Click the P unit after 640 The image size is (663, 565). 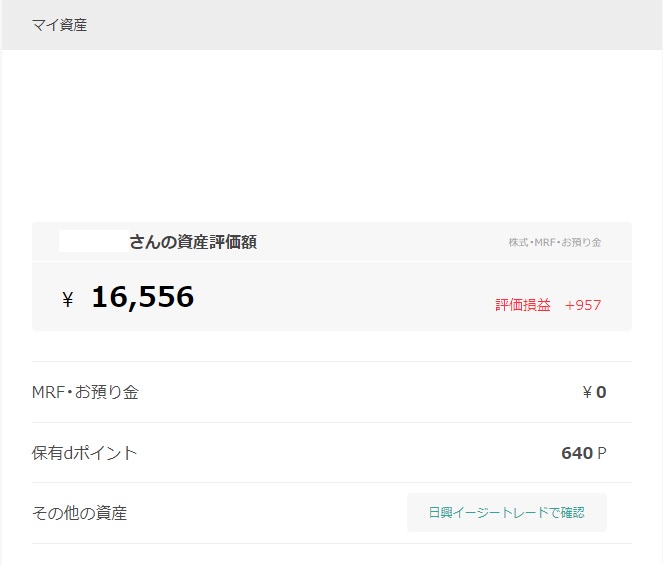click(602, 454)
